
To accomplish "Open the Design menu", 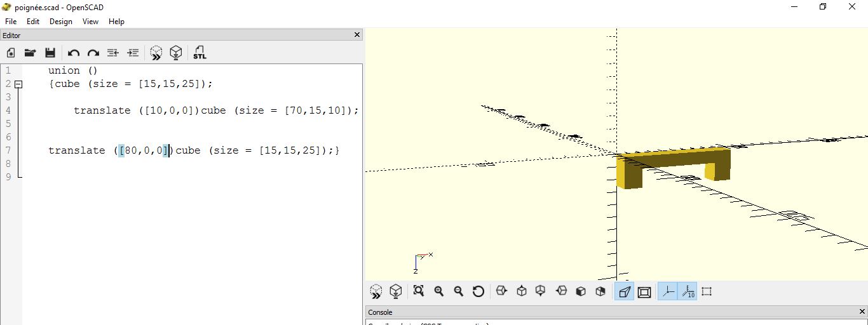I will 60,21.
